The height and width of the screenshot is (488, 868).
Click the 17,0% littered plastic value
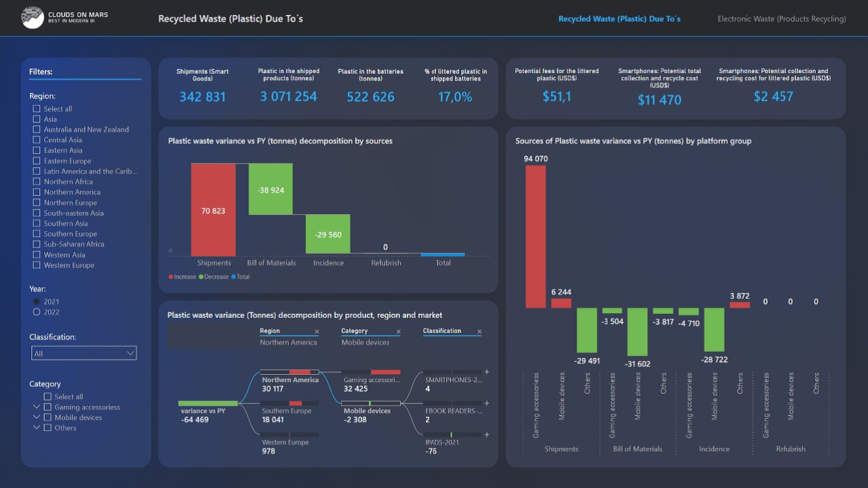[455, 97]
